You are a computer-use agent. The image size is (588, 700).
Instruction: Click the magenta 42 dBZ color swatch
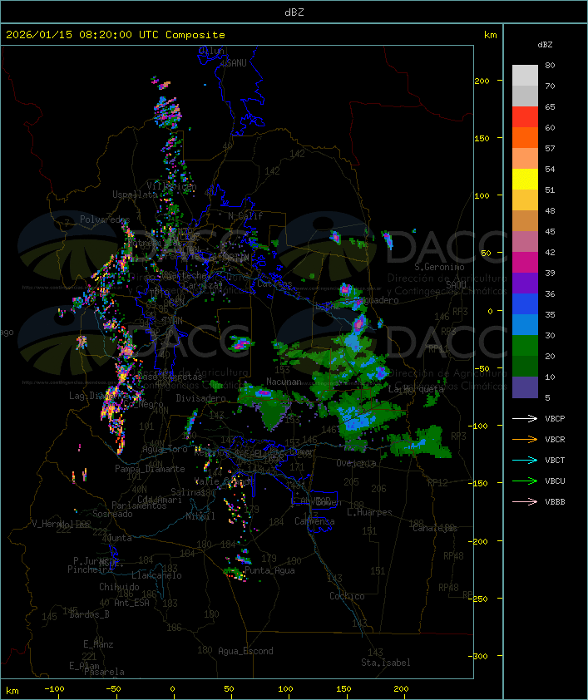coord(525,263)
